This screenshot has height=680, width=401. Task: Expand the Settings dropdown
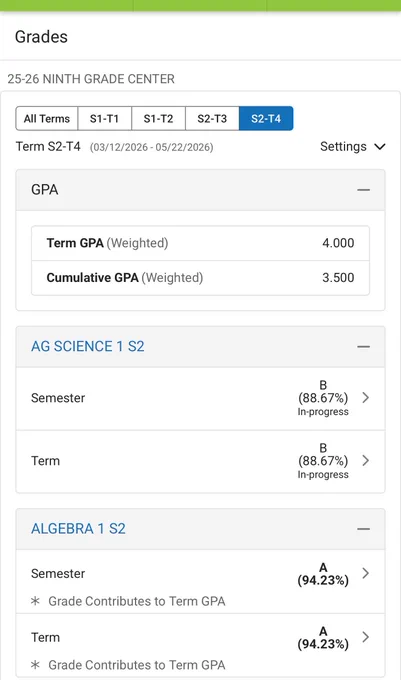[x=352, y=147]
